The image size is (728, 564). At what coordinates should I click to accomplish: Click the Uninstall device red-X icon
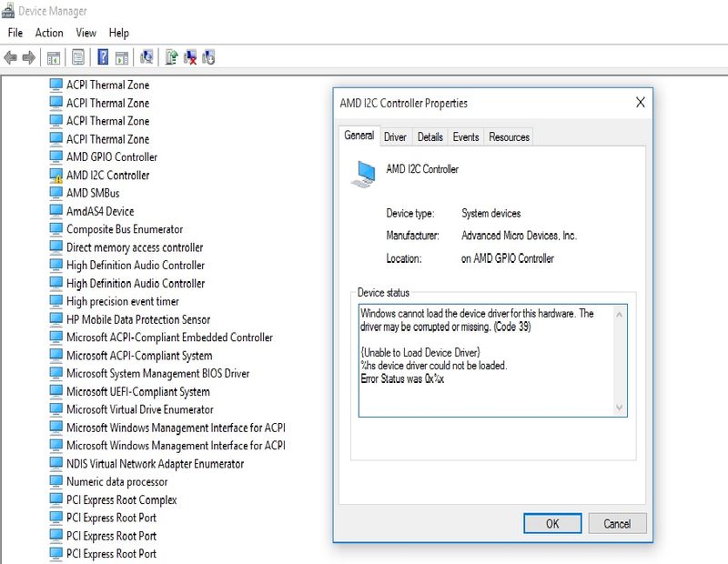tap(190, 57)
